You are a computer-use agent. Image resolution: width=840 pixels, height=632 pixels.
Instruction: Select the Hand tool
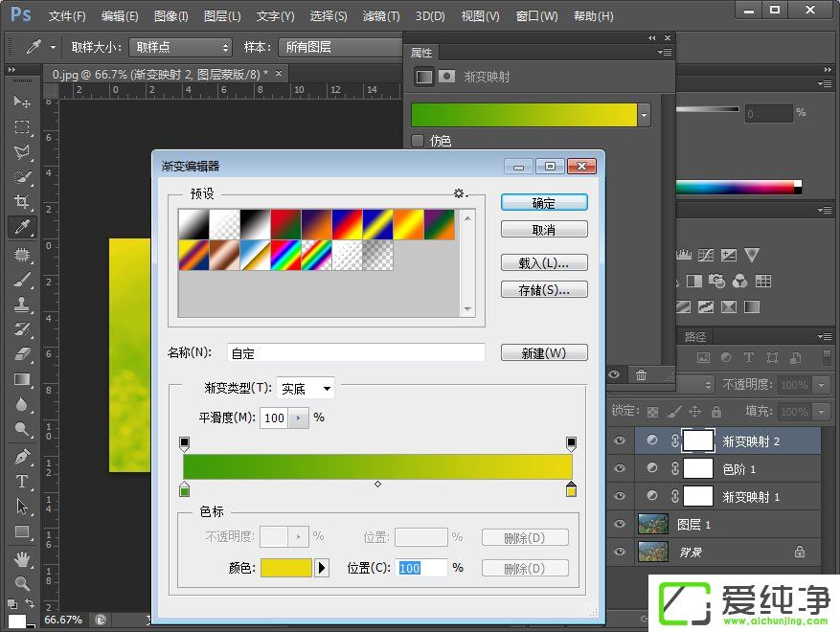21,557
